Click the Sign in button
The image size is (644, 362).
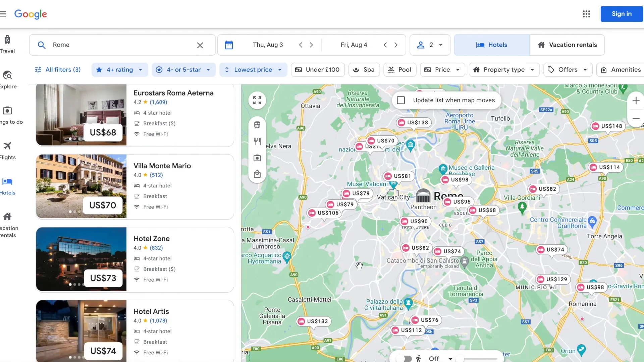pyautogui.click(x=622, y=14)
